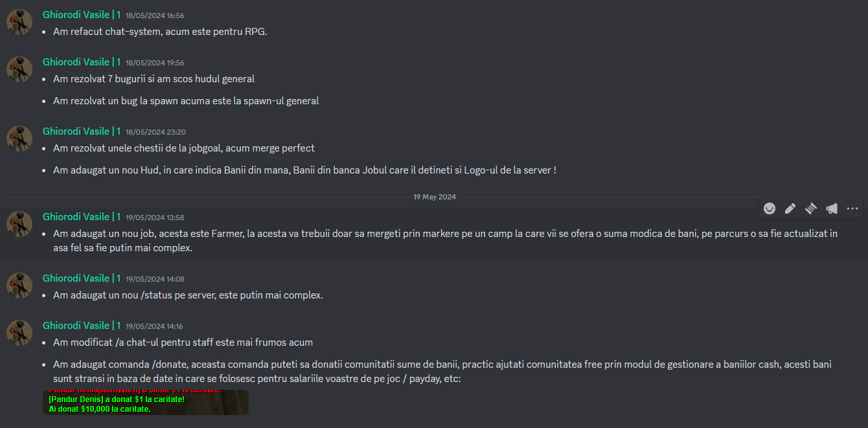Select the Farmer job announcement message text
Image resolution: width=868 pixels, height=428 pixels.
(x=446, y=240)
